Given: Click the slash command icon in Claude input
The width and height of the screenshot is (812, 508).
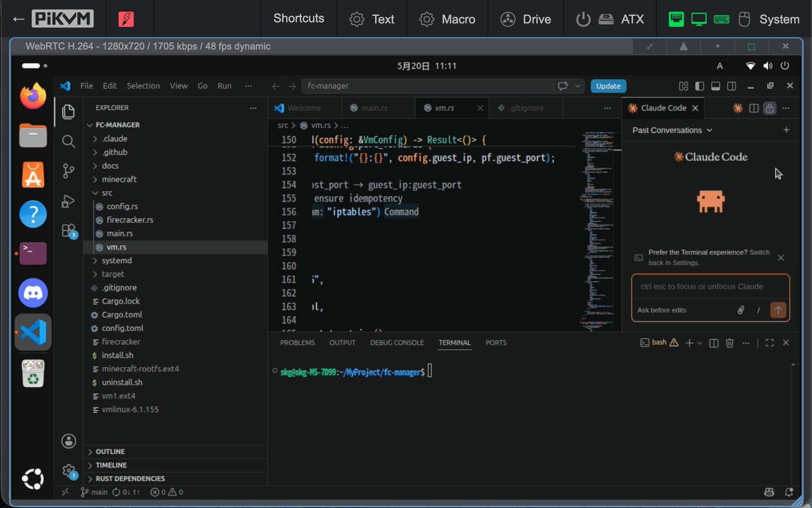Looking at the screenshot, I should pyautogui.click(x=759, y=310).
